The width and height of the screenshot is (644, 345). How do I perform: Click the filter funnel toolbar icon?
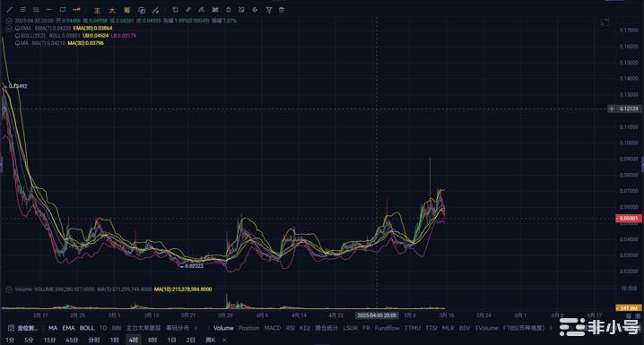point(268,10)
